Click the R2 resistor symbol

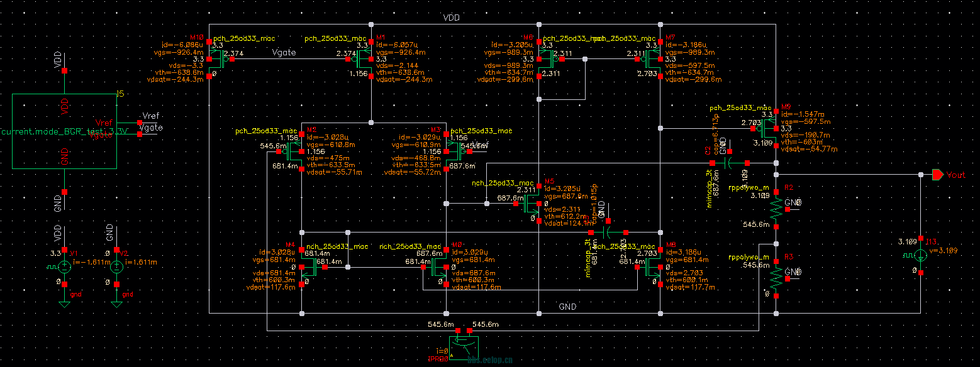click(776, 208)
